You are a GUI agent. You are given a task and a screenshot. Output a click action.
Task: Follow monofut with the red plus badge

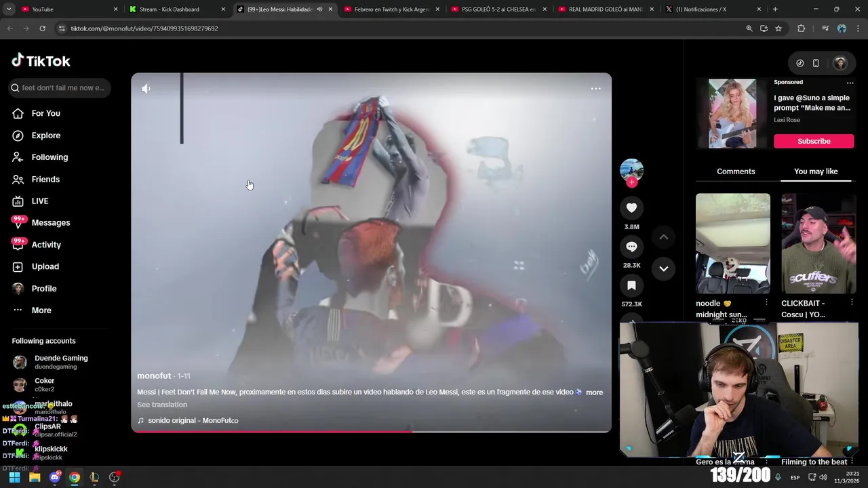click(631, 182)
